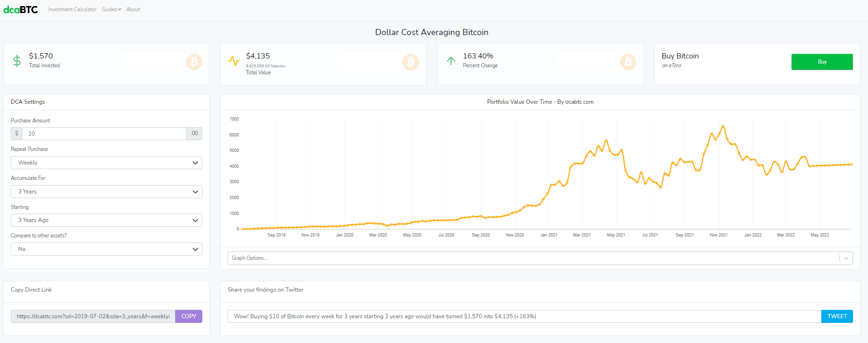Click the COPY direct link button
This screenshot has width=868, height=343.
[189, 316]
